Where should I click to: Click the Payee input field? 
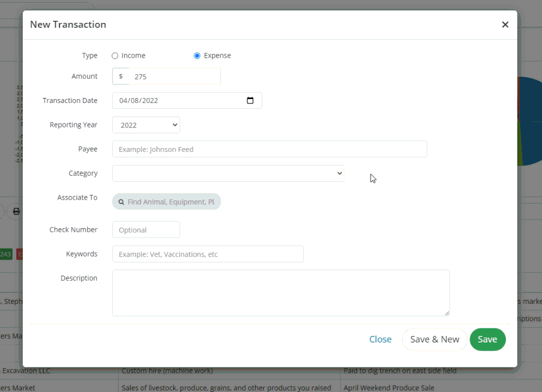tap(269, 149)
